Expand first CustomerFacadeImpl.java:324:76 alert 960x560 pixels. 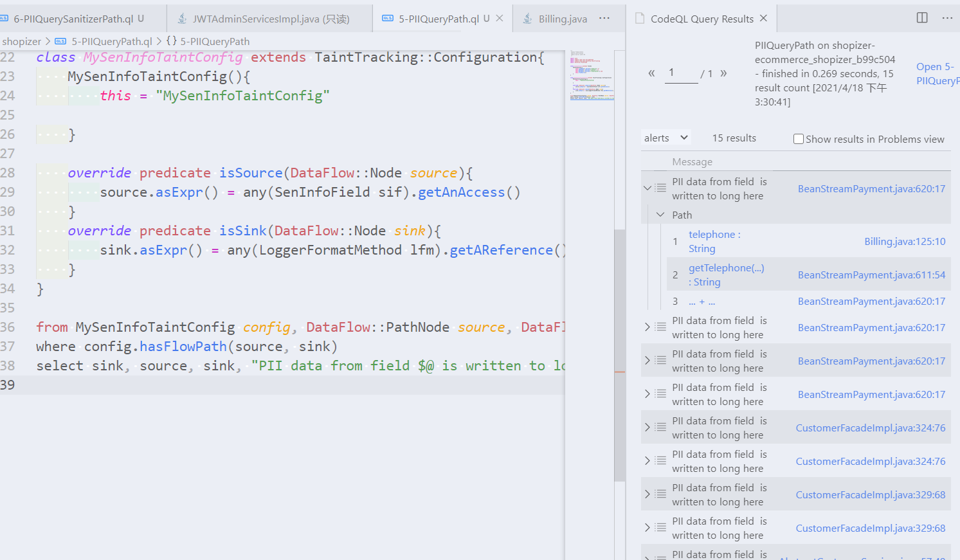(x=648, y=428)
